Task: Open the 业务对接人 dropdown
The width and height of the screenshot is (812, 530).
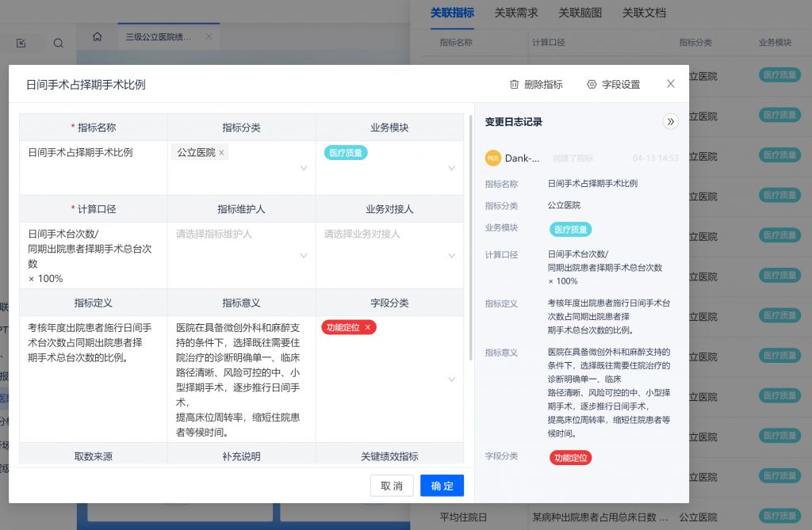Action: [451, 256]
